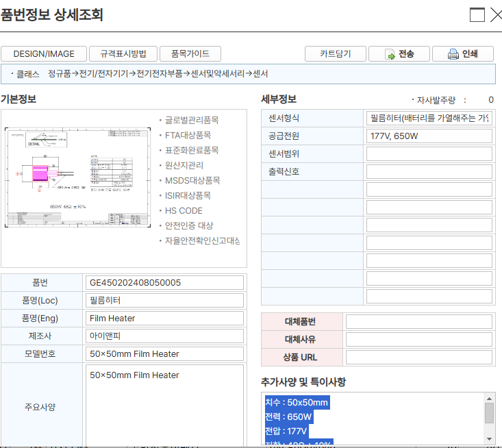Image resolution: width=502 pixels, height=448 pixels.
Task: Click the 품명(Eng) Film Heater field
Action: [164, 319]
